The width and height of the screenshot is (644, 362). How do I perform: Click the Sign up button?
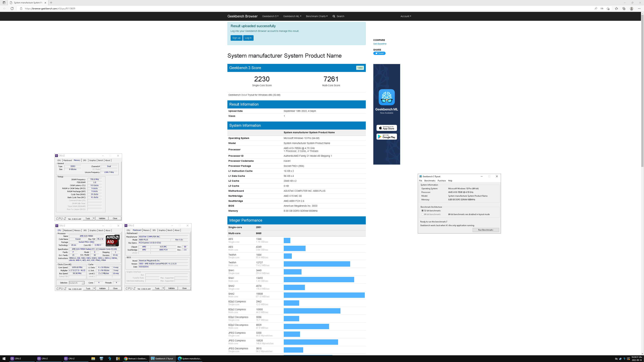tap(236, 38)
